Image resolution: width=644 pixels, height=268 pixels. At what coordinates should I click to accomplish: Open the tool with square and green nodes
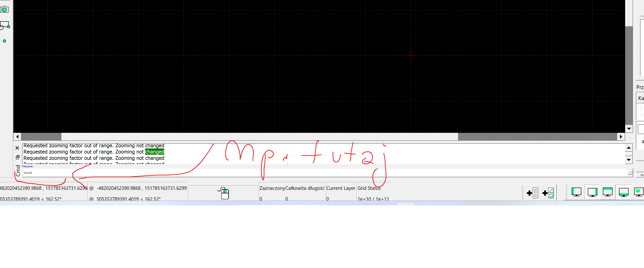[5, 26]
